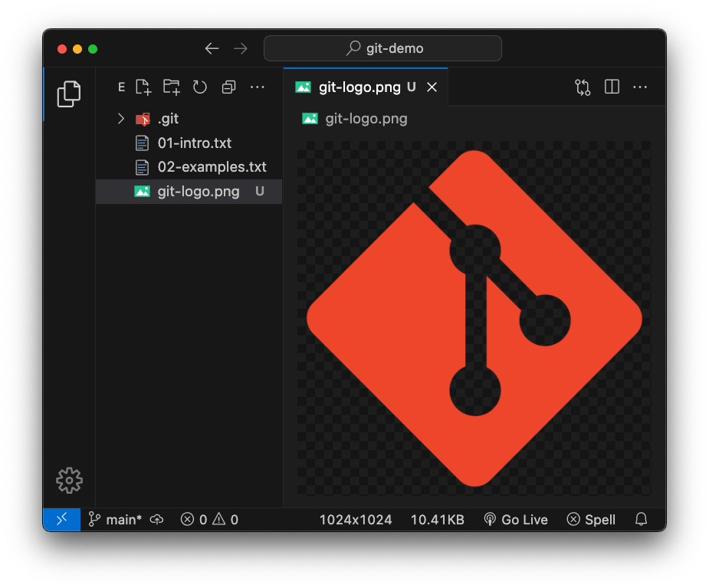Open 01-intro.txt file
The image size is (709, 588).
[x=189, y=143]
